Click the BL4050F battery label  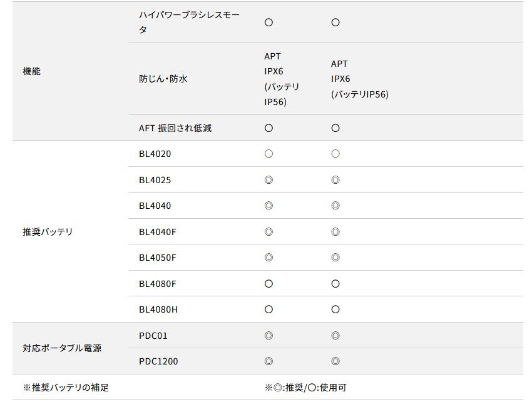click(158, 258)
